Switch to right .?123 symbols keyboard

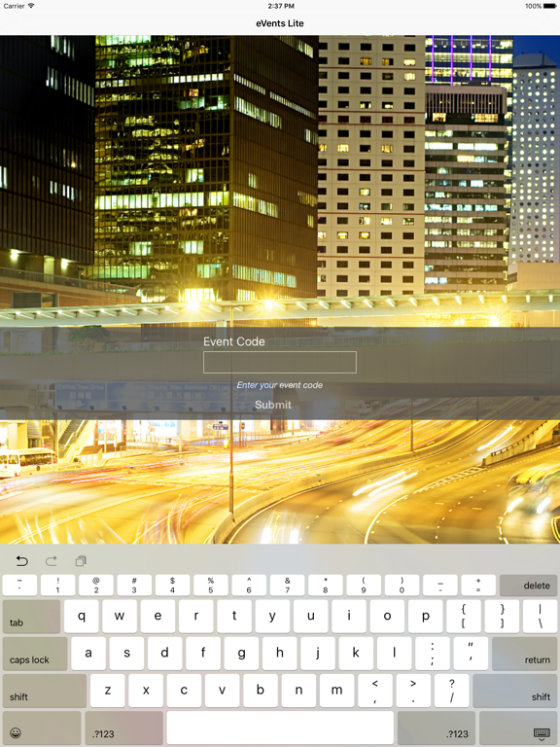[x=437, y=728]
